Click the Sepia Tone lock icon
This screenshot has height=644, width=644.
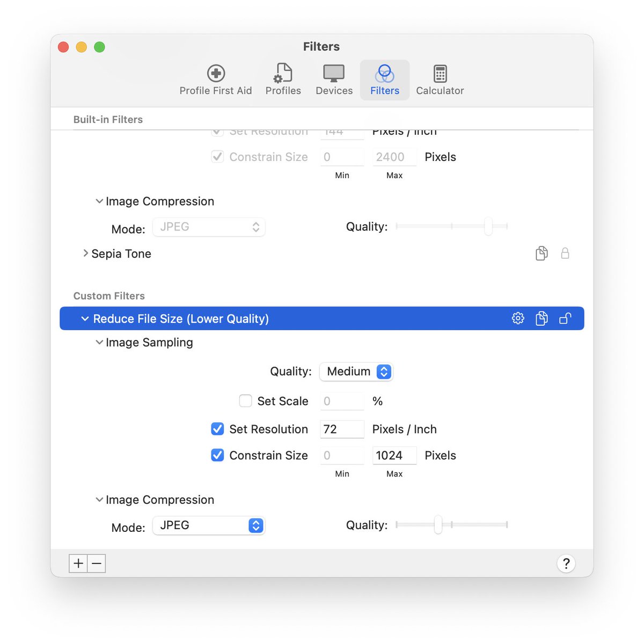pos(565,253)
